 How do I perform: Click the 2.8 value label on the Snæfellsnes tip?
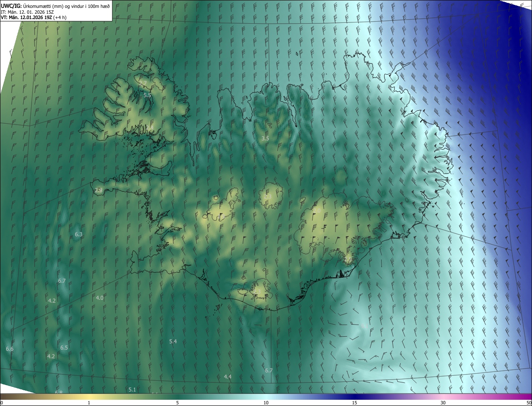pyautogui.click(x=99, y=190)
